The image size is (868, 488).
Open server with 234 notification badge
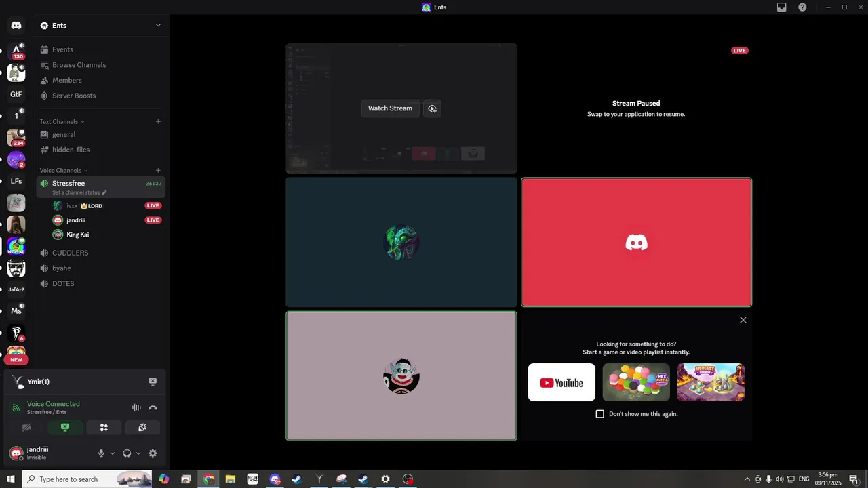point(16,138)
